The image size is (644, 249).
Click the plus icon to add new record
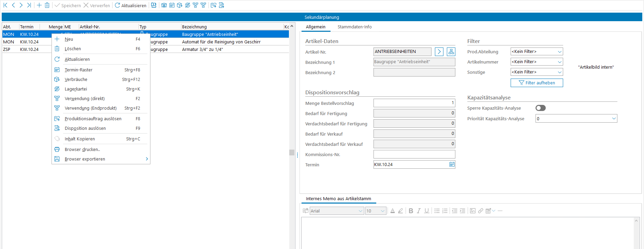[39, 5]
